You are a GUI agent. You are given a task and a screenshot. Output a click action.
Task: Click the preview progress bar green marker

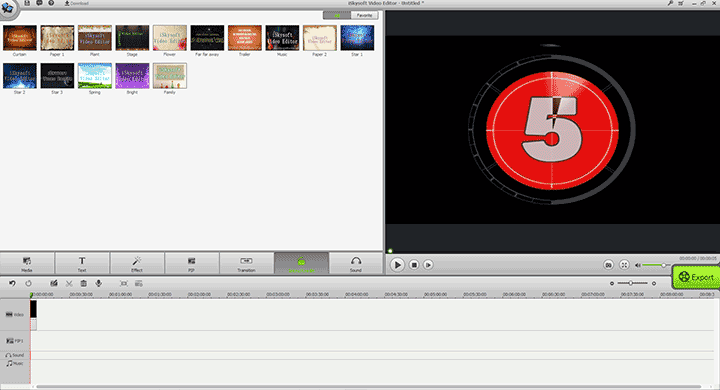tap(390, 251)
